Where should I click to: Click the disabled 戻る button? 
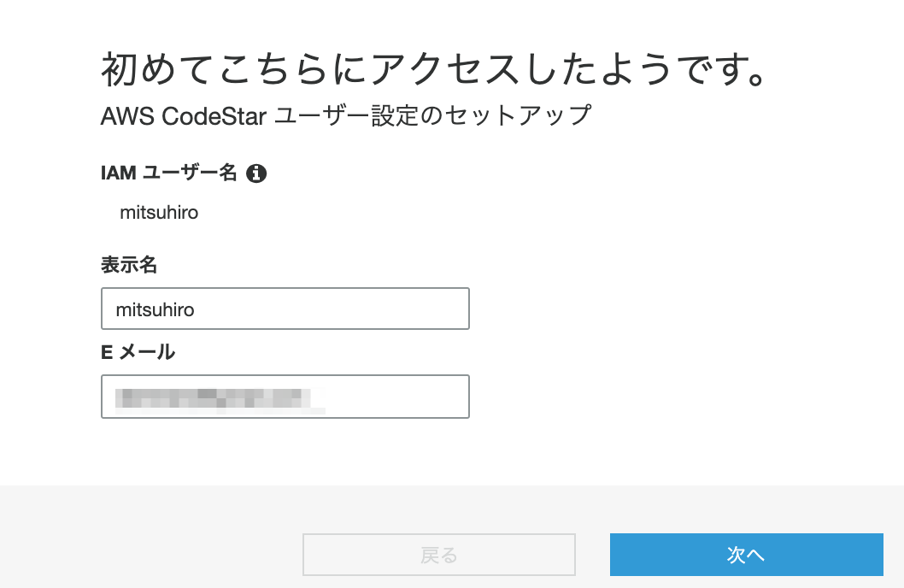pyautogui.click(x=439, y=555)
